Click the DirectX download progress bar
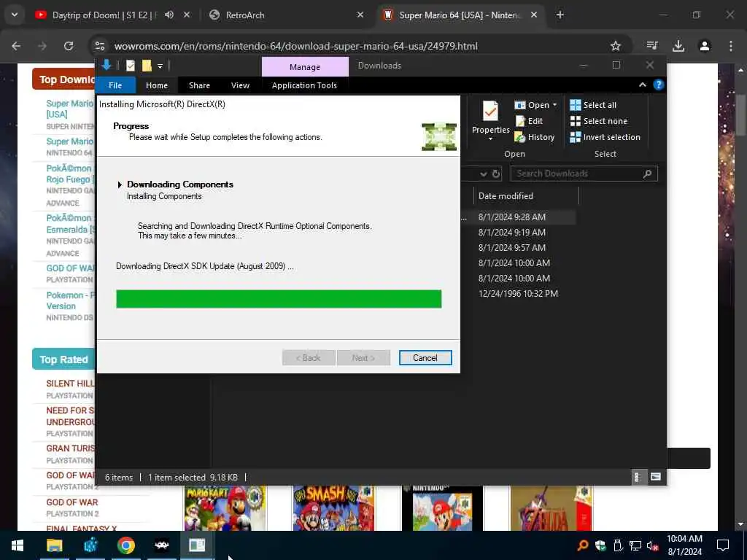 pos(279,299)
